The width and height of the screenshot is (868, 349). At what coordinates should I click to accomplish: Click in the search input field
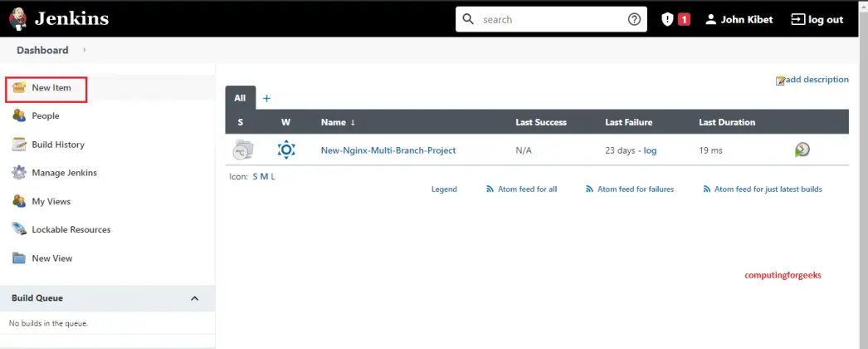coord(548,19)
